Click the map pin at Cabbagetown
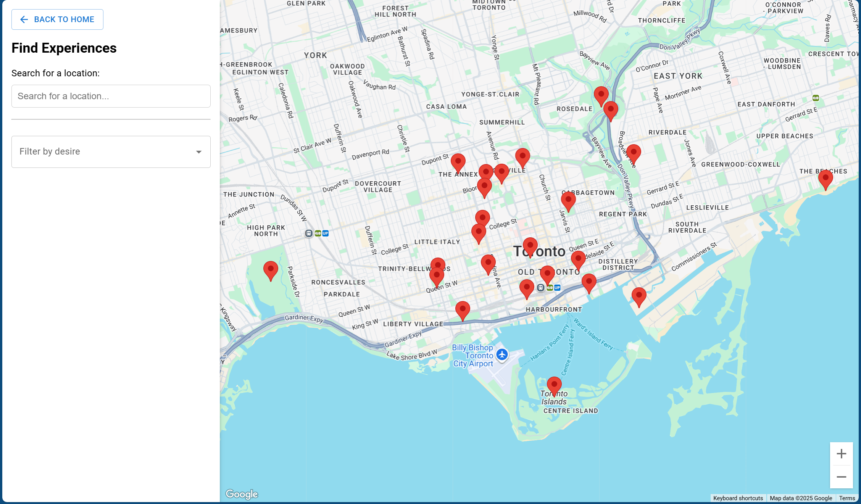This screenshot has height=504, width=861. click(x=568, y=201)
